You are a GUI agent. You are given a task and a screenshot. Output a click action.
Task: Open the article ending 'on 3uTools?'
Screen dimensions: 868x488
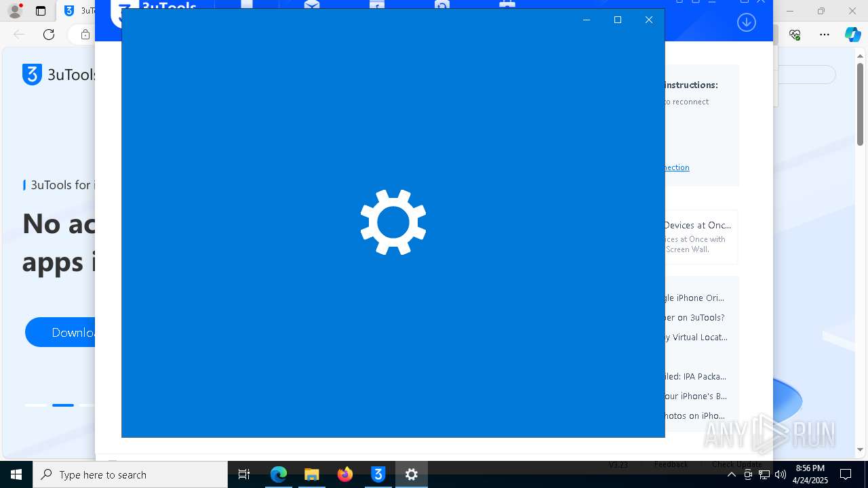tap(694, 317)
